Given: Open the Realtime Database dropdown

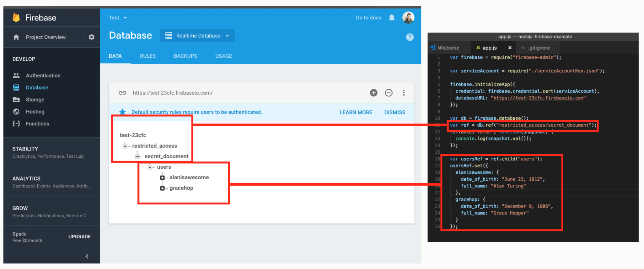Looking at the screenshot, I should tap(197, 36).
